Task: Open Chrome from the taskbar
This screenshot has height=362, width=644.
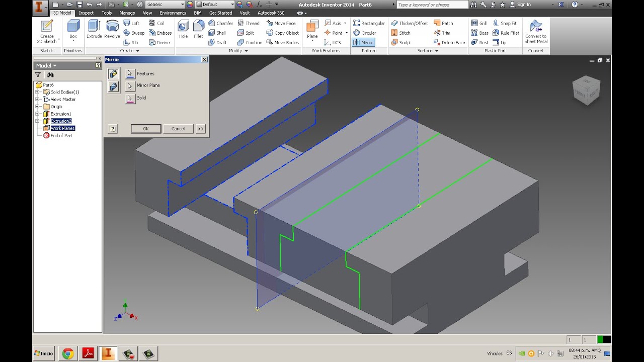Action: 68,353
